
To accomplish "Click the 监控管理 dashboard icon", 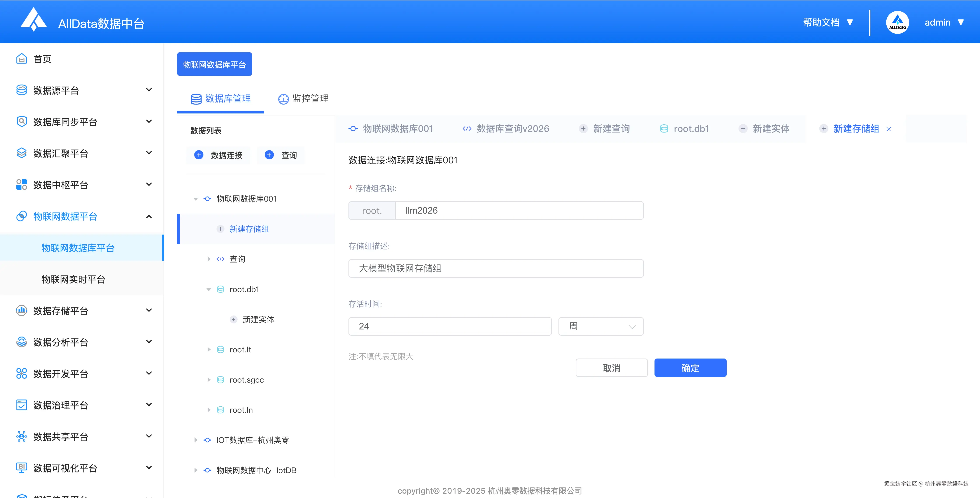I will [283, 99].
